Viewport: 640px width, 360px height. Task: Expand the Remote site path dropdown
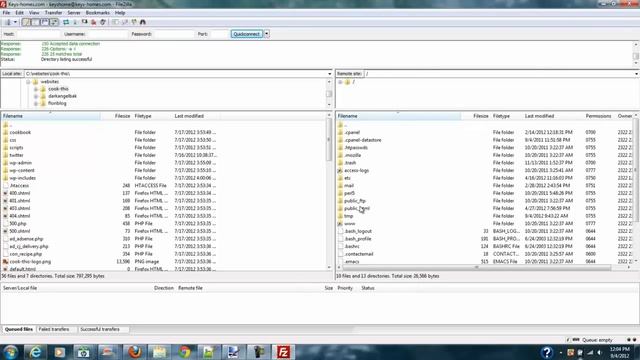coord(636,74)
